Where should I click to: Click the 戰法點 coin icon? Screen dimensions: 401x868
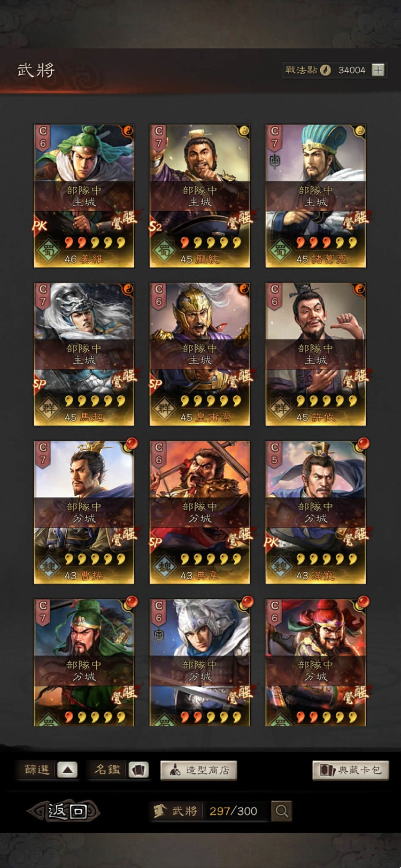pos(325,70)
